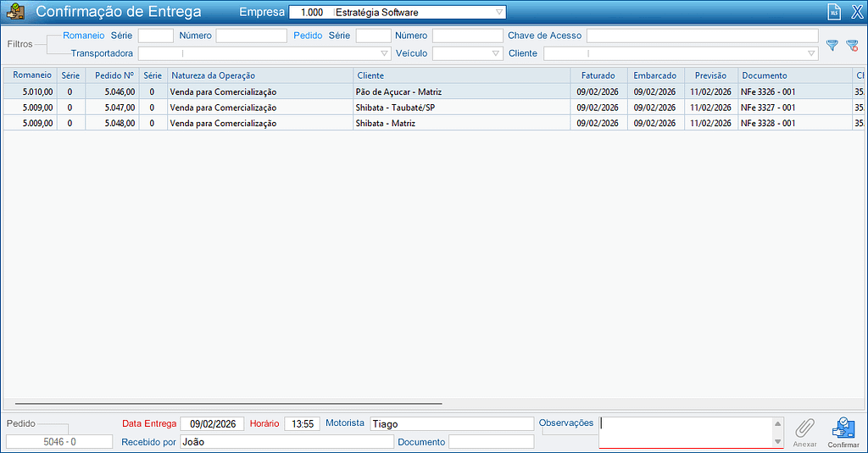The image size is (868, 453).
Task: Click the Recebido por field with João
Action: [287, 442]
